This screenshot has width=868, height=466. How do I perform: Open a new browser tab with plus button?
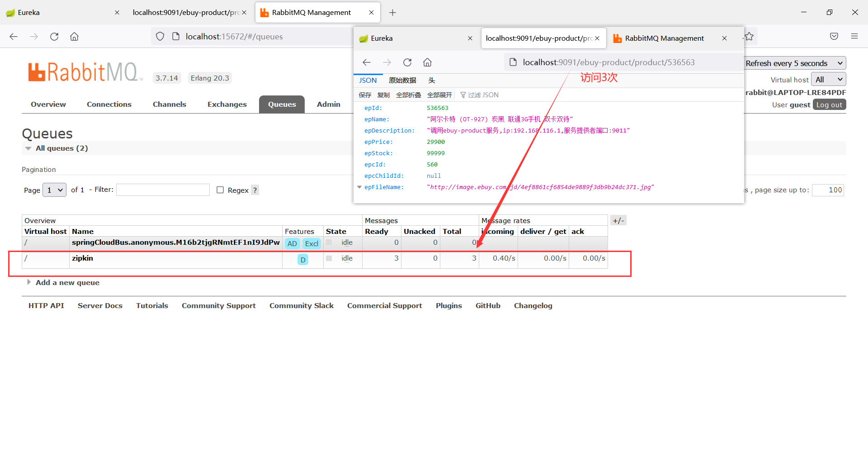tap(392, 13)
